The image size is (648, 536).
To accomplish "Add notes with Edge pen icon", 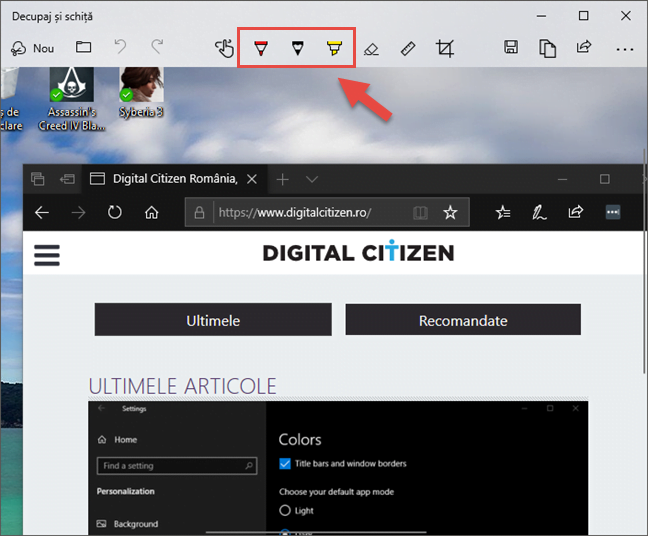I will (x=539, y=212).
